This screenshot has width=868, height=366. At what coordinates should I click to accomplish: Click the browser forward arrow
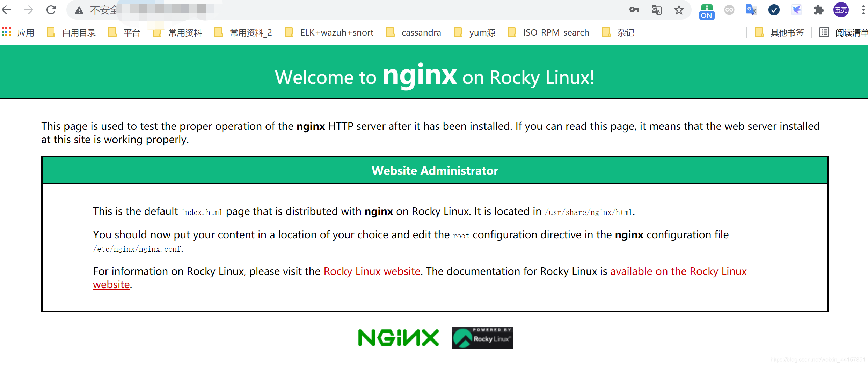29,9
